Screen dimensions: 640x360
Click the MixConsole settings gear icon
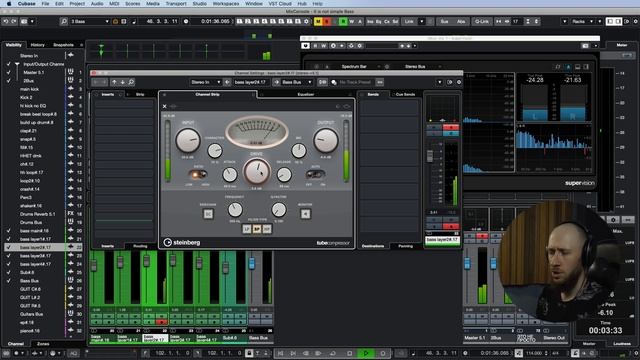point(636,21)
